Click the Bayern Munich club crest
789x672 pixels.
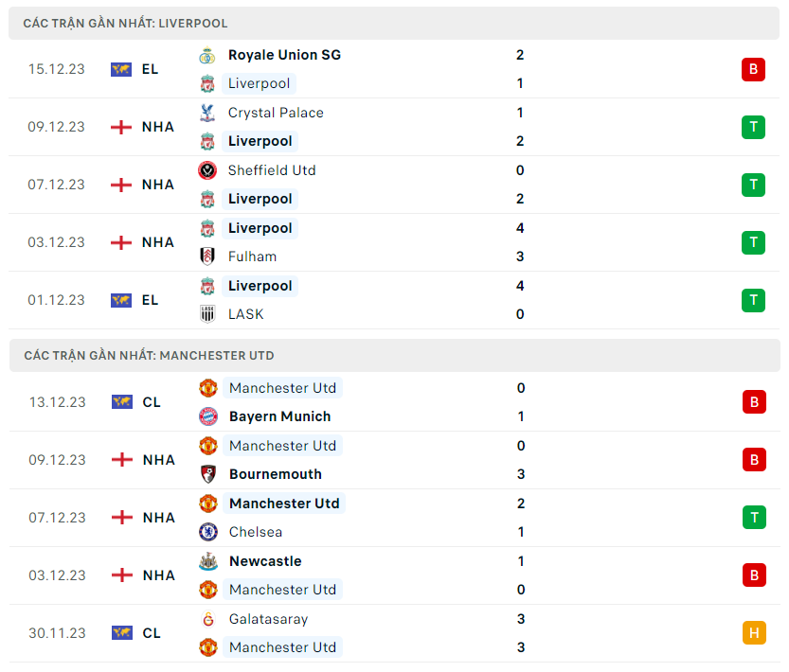pos(208,416)
